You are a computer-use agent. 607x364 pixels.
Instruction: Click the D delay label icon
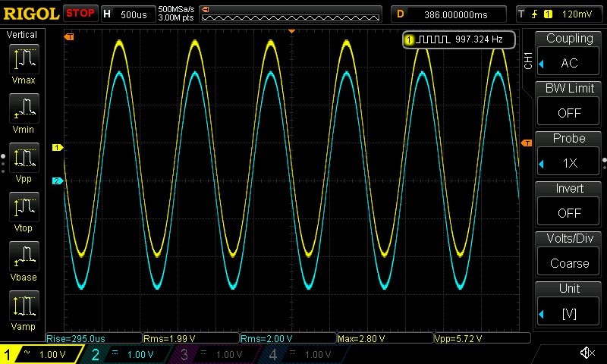(x=401, y=14)
